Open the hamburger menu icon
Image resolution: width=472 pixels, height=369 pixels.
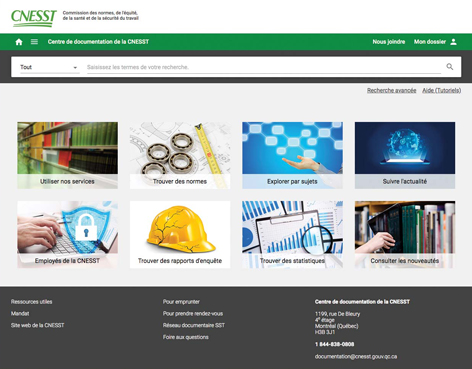[x=34, y=42]
